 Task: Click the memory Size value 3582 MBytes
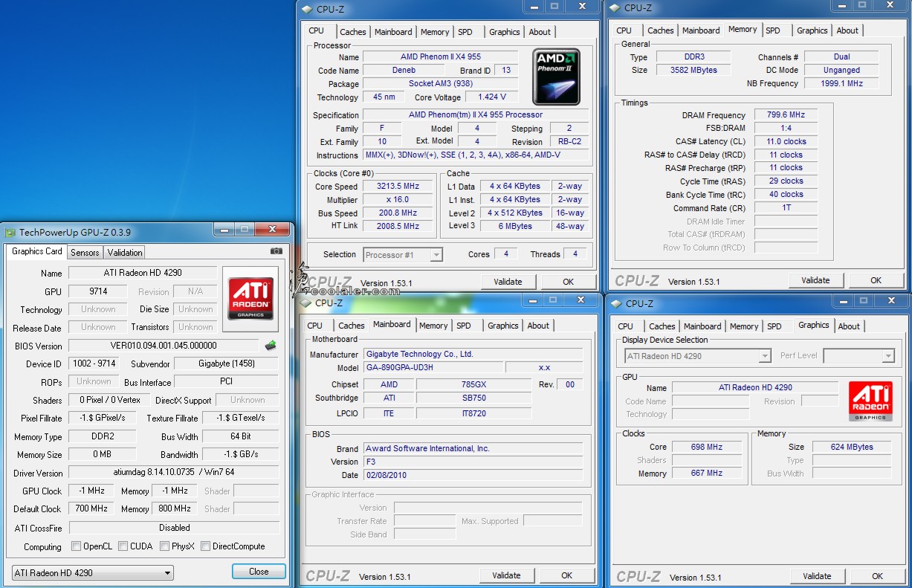694,70
